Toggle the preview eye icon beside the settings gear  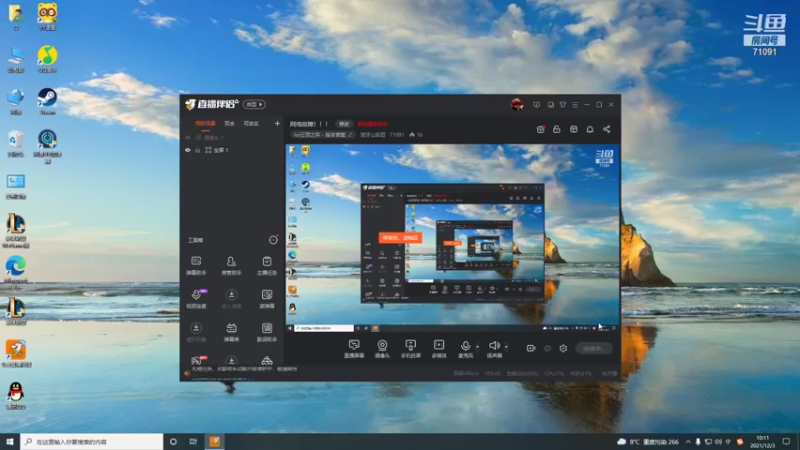(x=547, y=348)
